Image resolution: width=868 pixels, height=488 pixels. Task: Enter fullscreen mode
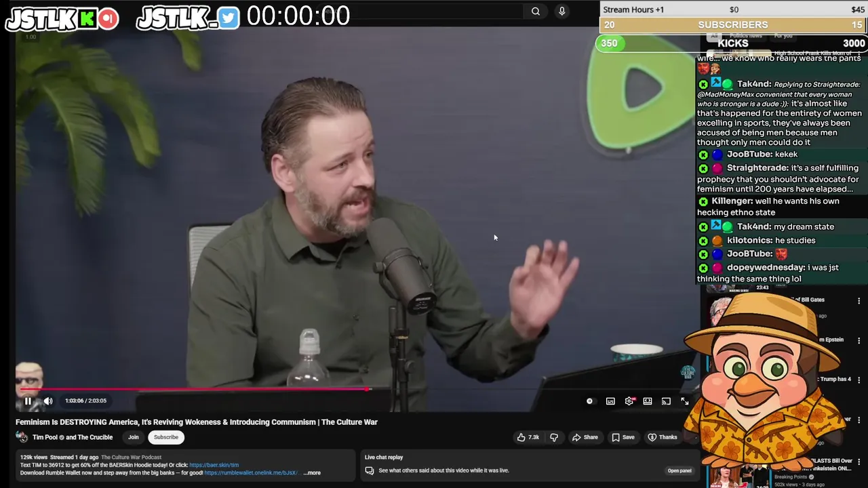pyautogui.click(x=685, y=401)
